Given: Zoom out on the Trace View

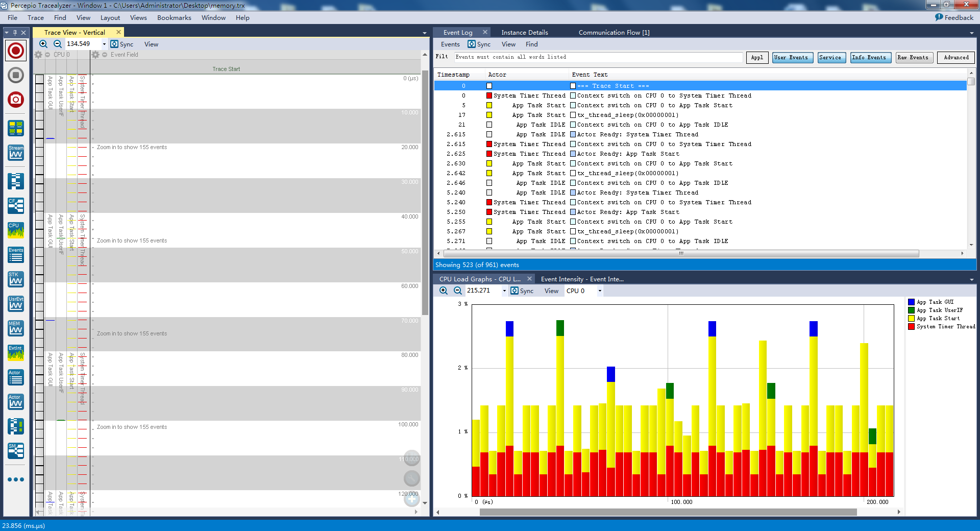Looking at the screenshot, I should (x=58, y=44).
